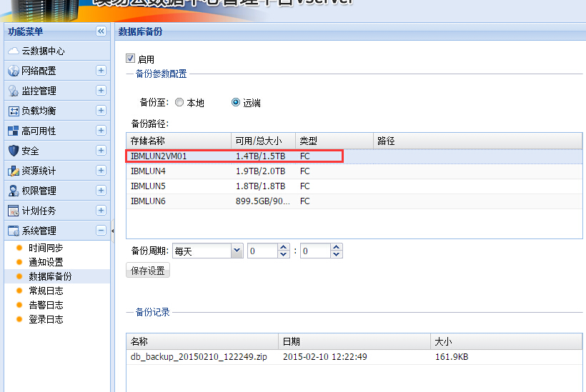Select the 远端 radio button
The width and height of the screenshot is (586, 392).
(236, 102)
